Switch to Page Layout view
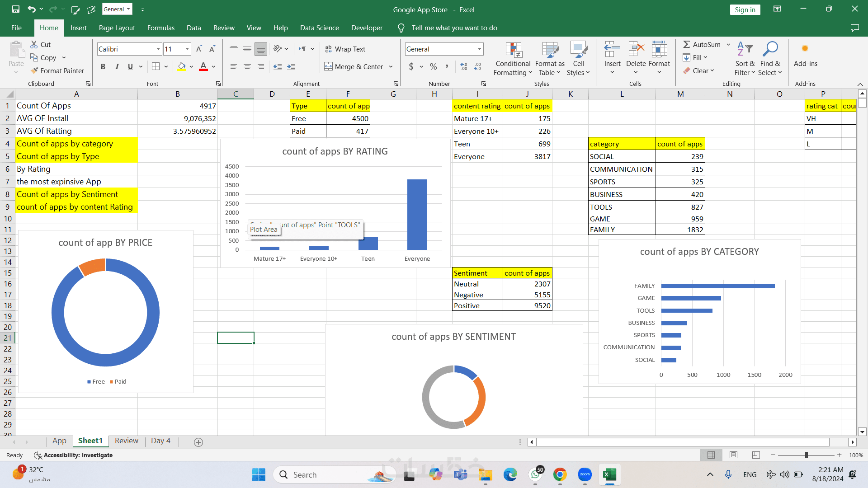 733,455
